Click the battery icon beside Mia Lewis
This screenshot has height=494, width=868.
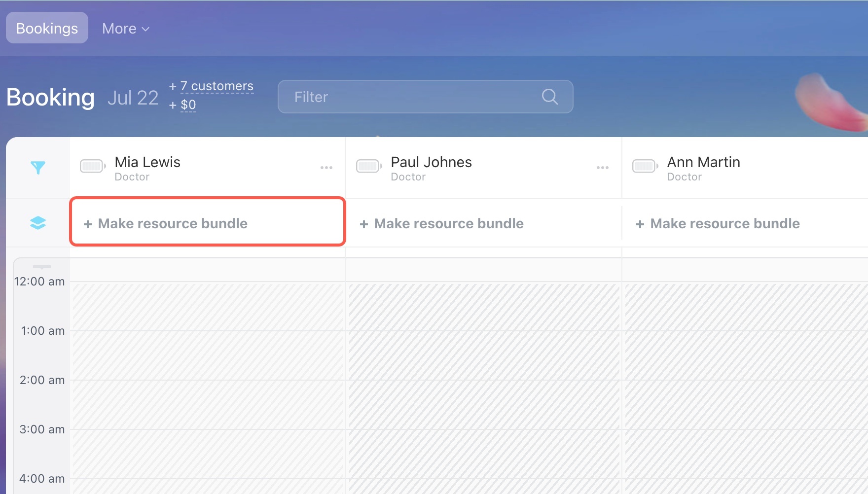(92, 167)
